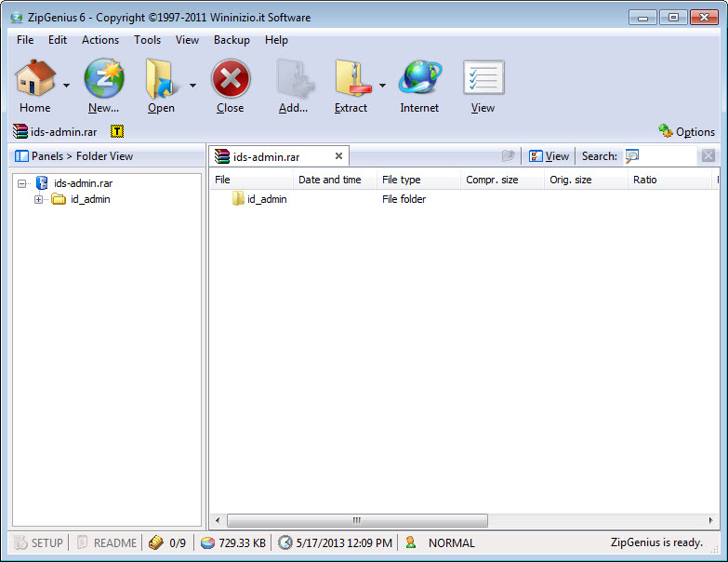The height and width of the screenshot is (562, 728).
Task: Expand the Extract dropdown arrow
Action: point(382,86)
